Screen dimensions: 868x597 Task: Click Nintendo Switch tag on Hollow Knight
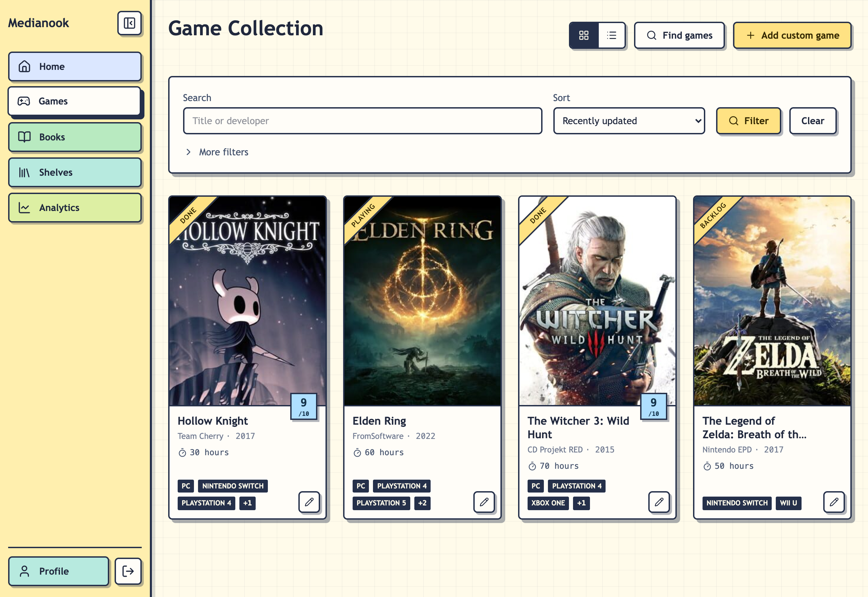233,486
